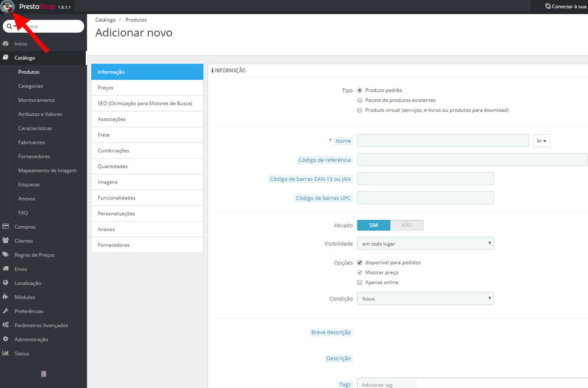Open Categorias in the sidebar
The width and height of the screenshot is (588, 388).
point(31,86)
